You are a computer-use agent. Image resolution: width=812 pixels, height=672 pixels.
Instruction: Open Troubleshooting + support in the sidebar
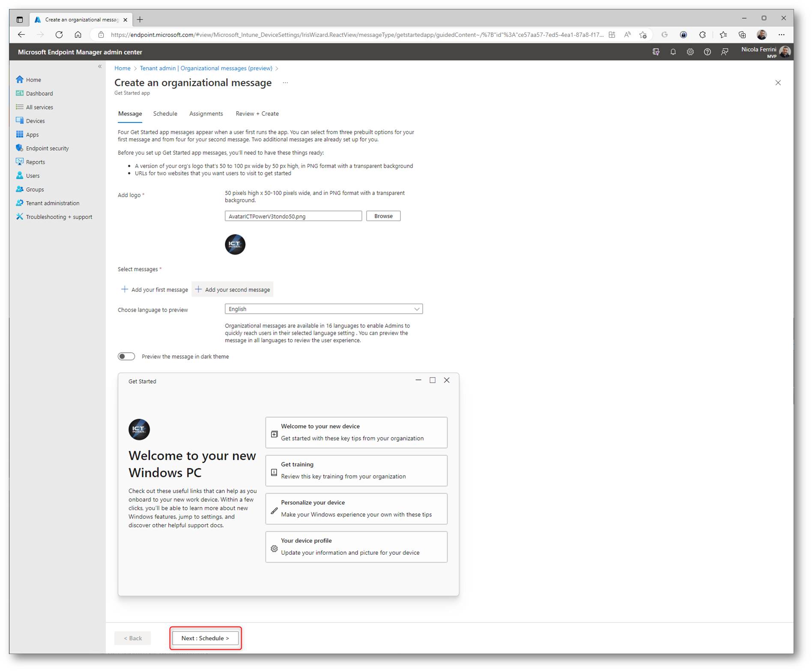pyautogui.click(x=54, y=217)
